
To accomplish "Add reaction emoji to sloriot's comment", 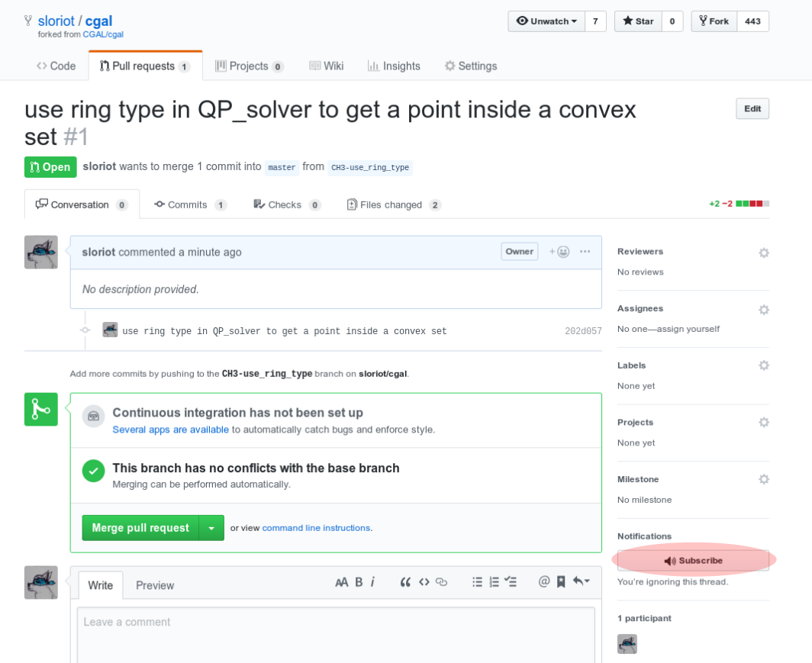I will click(559, 252).
